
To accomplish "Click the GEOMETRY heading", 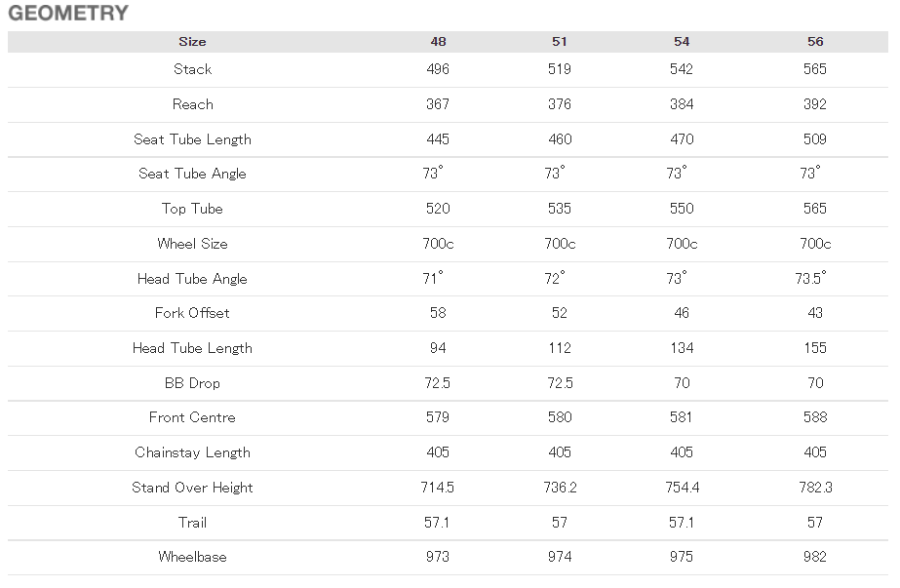I will [68, 14].
